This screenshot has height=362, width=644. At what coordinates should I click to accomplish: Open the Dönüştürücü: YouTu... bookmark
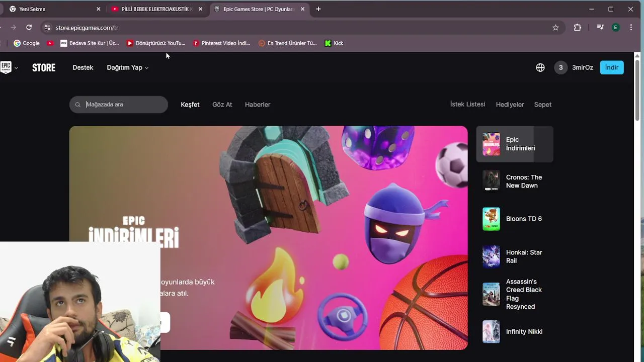point(156,43)
